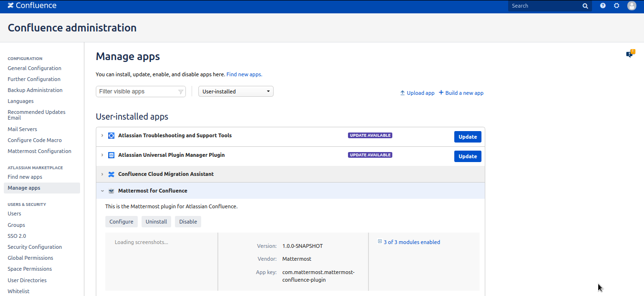Open User Directories
Image resolution: width=644 pixels, height=296 pixels.
(x=27, y=280)
